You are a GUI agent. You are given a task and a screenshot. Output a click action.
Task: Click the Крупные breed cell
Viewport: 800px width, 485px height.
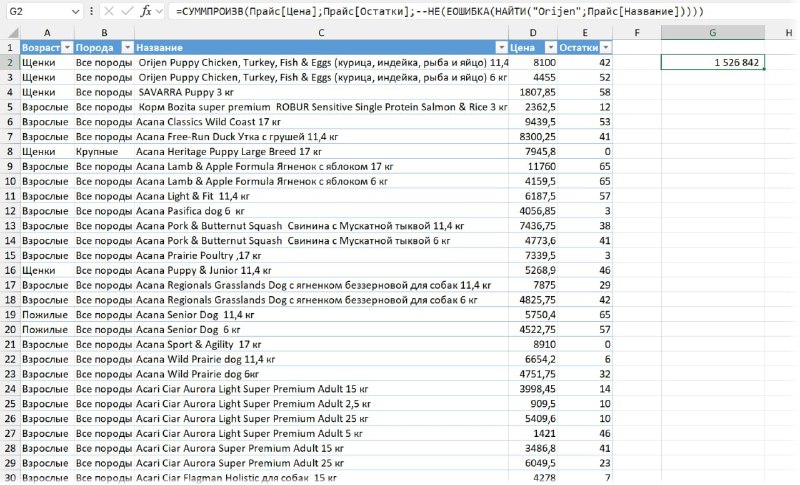point(104,151)
